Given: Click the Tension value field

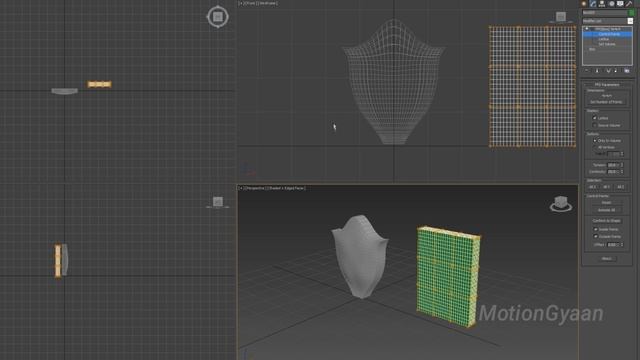Looking at the screenshot, I should 613,165.
